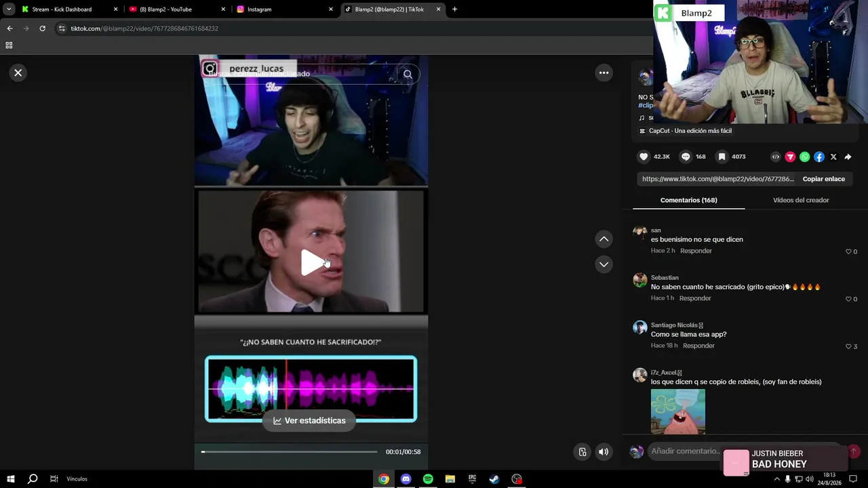
Task: Open Task View on the taskbar
Action: [54, 479]
